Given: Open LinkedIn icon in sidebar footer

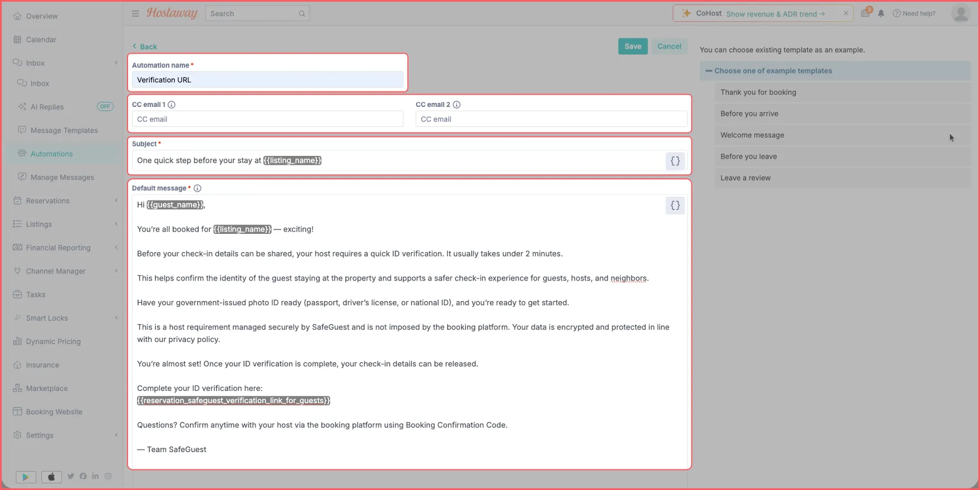Looking at the screenshot, I should point(95,476).
